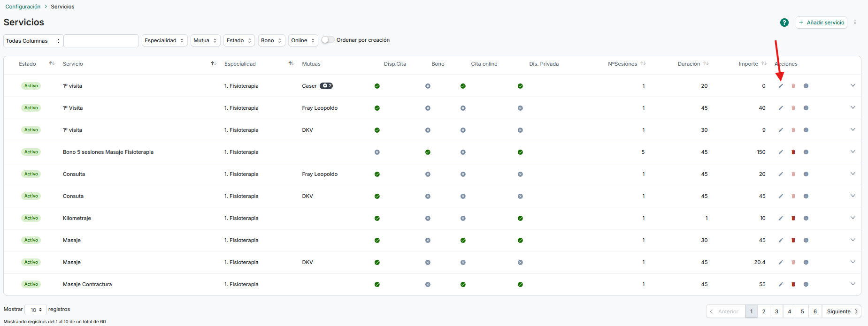Image resolution: width=868 pixels, height=326 pixels.
Task: Edit the Bono 5 sesiones Masaje Fisioterapia service
Action: click(x=781, y=152)
